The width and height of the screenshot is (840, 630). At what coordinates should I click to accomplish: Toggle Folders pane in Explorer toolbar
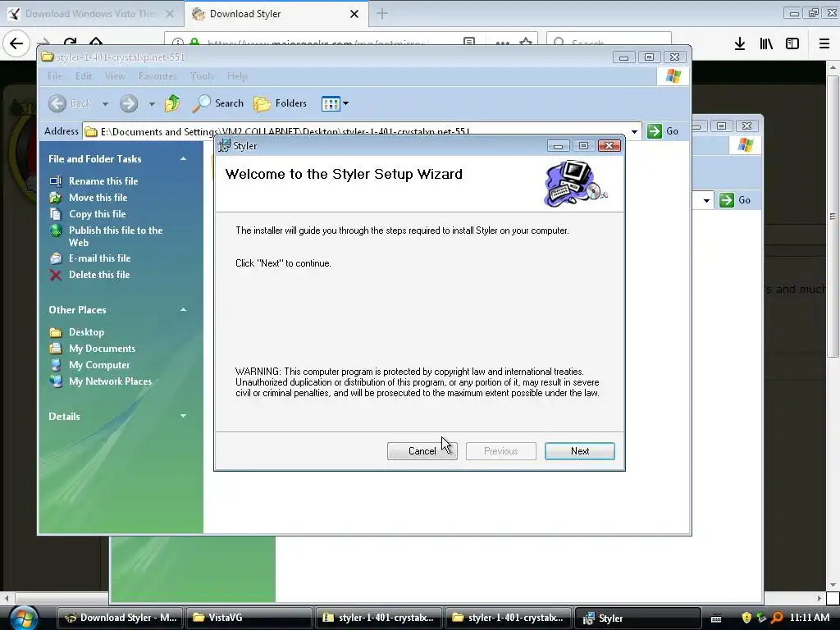click(281, 103)
